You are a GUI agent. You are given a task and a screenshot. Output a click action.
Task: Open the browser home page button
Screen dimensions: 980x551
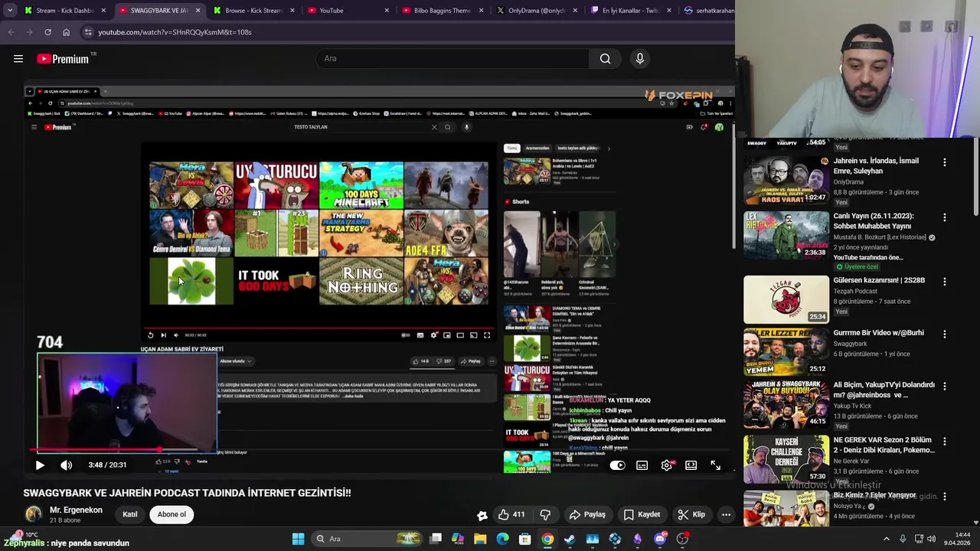point(66,32)
